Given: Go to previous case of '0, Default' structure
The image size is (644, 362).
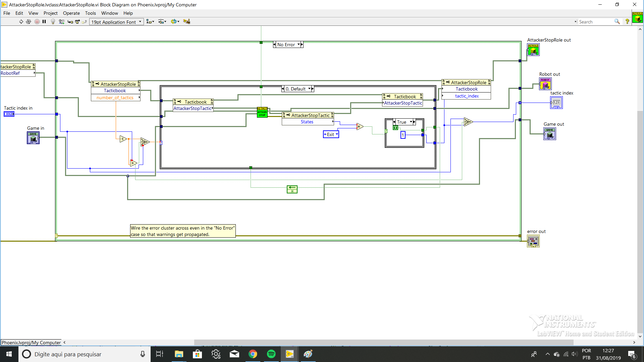Looking at the screenshot, I should click(283, 89).
